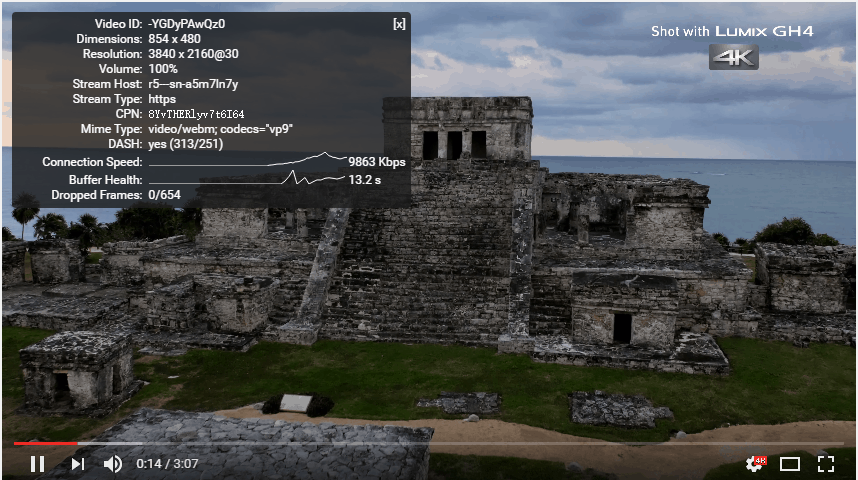Click the Mime Type video/webm value

click(221, 129)
